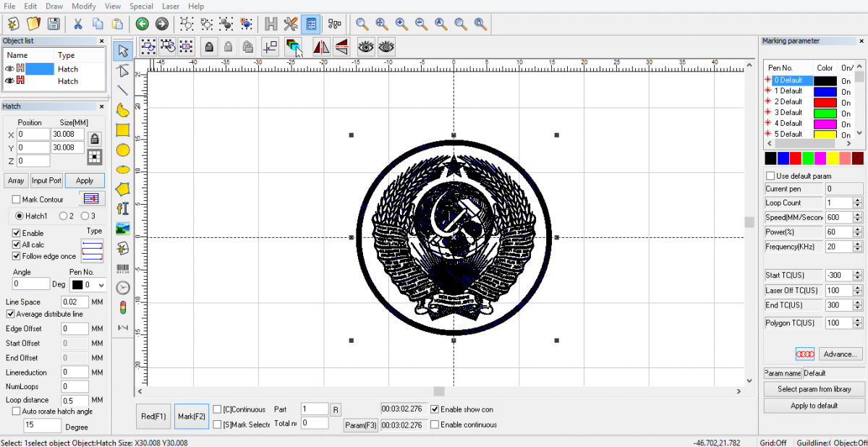Image resolution: width=868 pixels, height=447 pixels.
Task: Select the circle drawing tool
Action: tap(123, 150)
